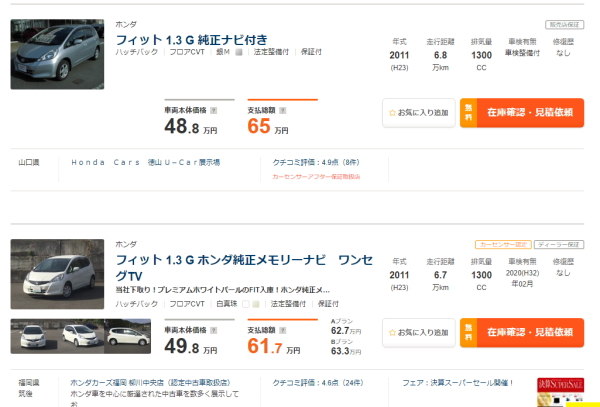Add the 49.8万円 Fit to favorites
The width and height of the screenshot is (600, 407).
pyautogui.click(x=419, y=333)
